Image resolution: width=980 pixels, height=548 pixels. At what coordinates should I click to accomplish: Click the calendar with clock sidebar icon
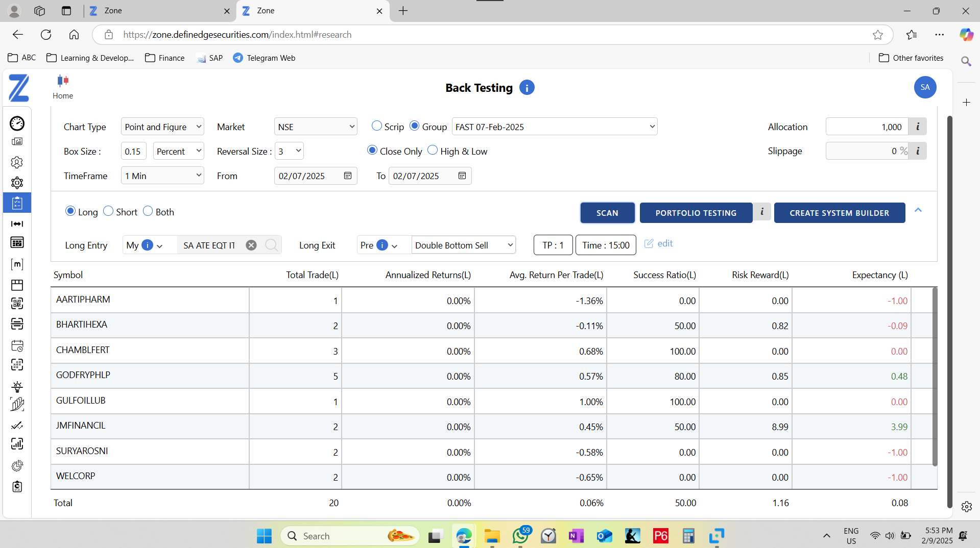click(x=17, y=345)
